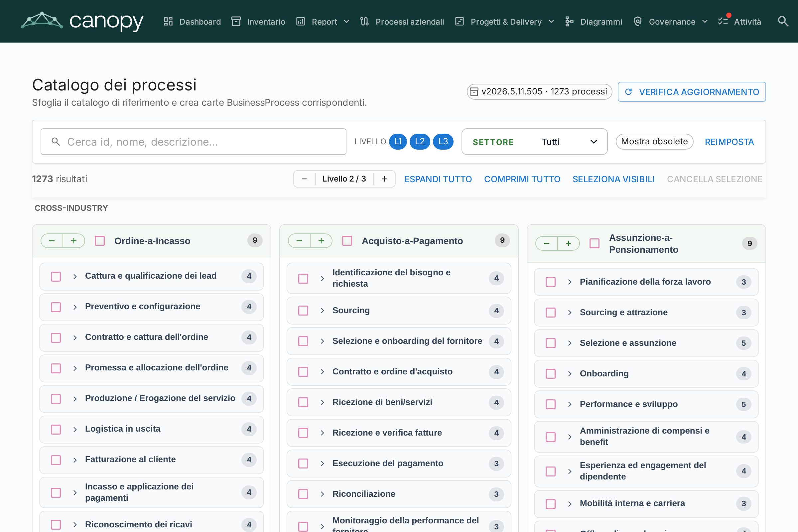798x532 pixels.
Task: Click the Report chart icon
Action: 301,21
